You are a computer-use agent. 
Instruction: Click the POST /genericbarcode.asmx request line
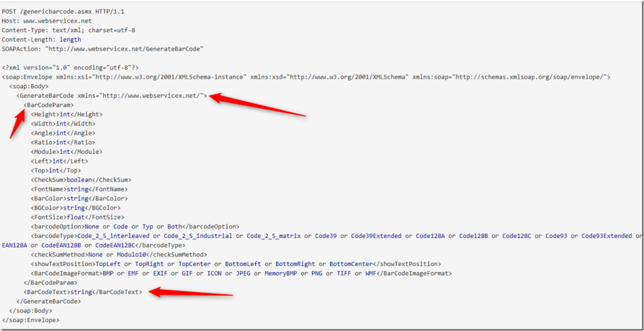[63, 12]
